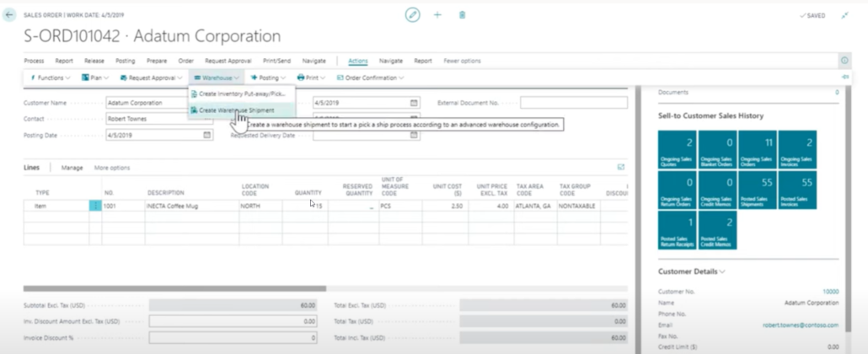
Task: Click the plus icon to create new order
Action: tap(437, 15)
